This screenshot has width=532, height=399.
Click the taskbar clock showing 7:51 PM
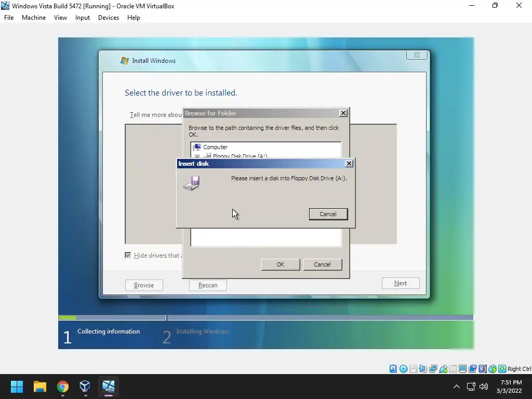509,387
